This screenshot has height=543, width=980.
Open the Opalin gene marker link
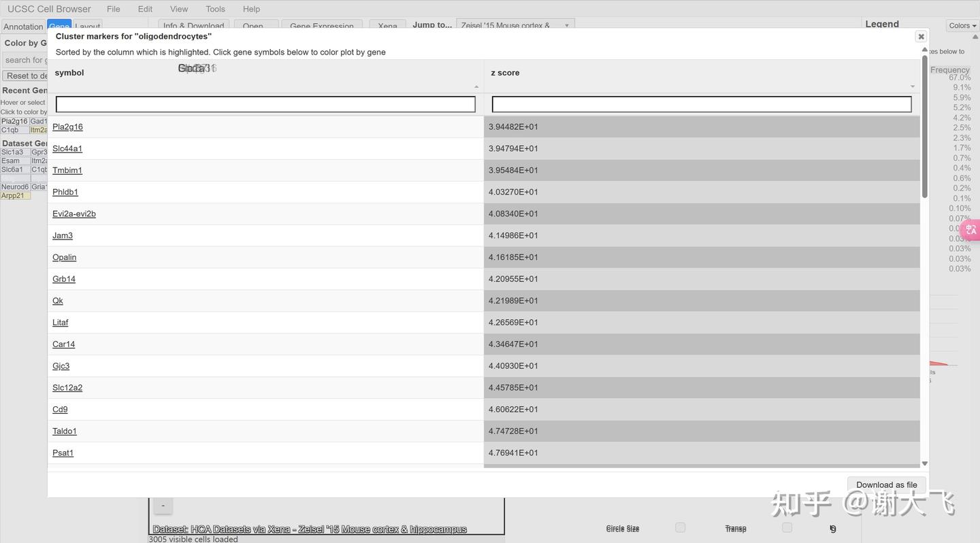pyautogui.click(x=64, y=257)
